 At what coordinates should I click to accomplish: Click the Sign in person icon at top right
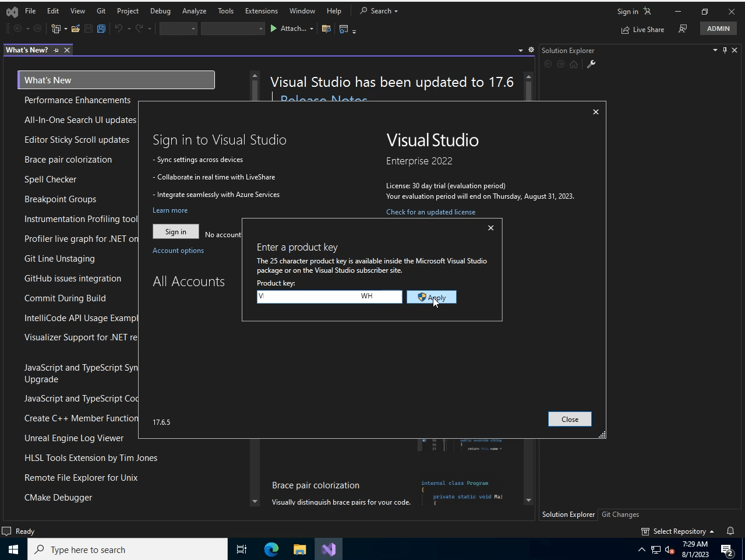[x=647, y=11]
